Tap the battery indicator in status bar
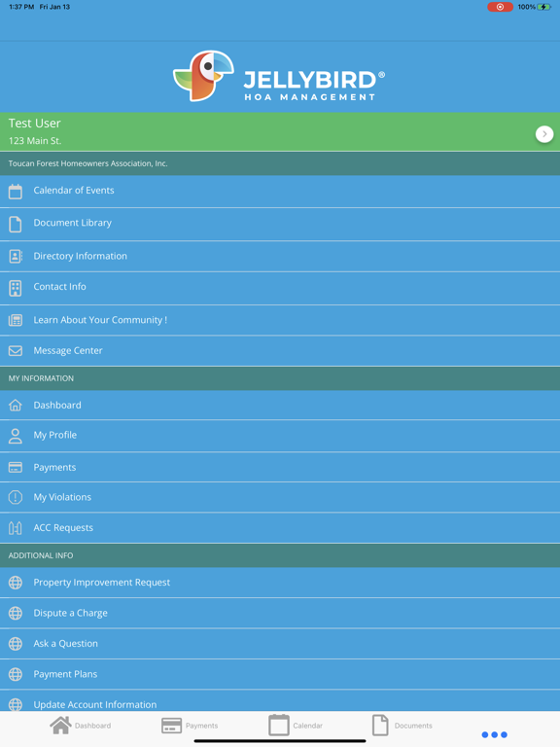560x747 pixels. [543, 7]
